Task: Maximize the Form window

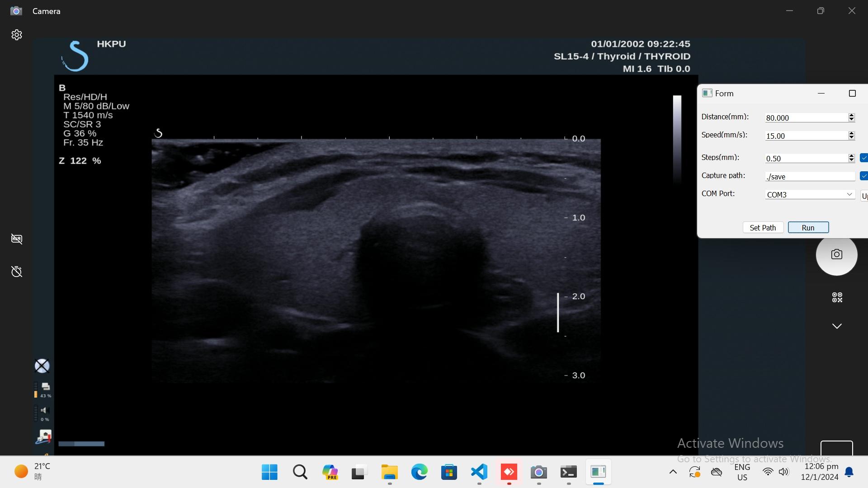Action: 852,94
